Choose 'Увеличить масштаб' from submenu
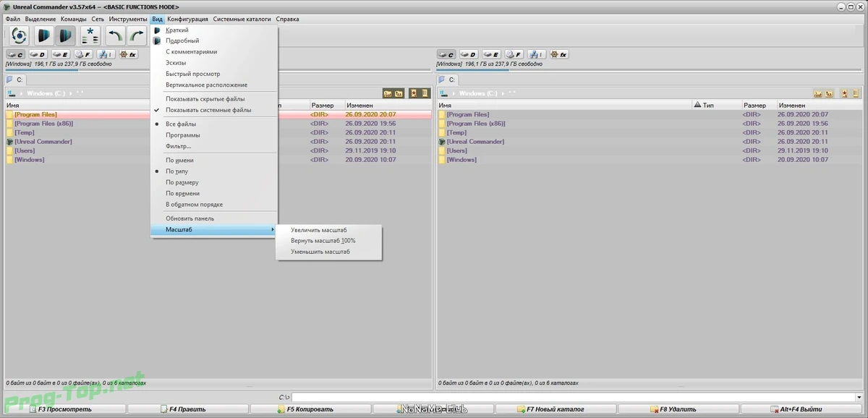 tap(329, 230)
